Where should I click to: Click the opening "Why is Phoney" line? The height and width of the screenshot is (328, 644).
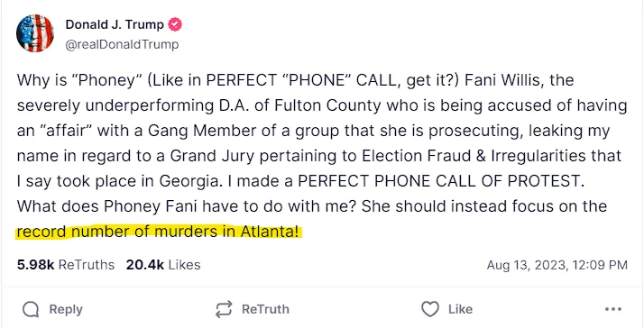pyautogui.click(x=76, y=80)
